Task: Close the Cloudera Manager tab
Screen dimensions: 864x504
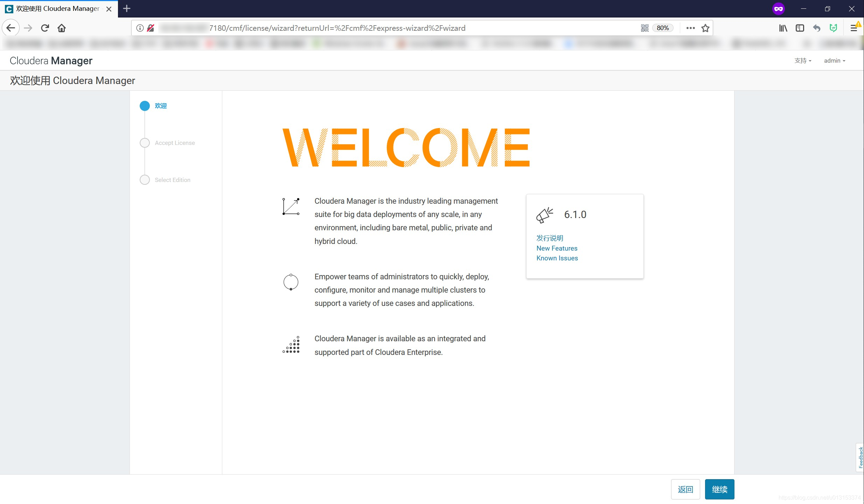Action: pyautogui.click(x=109, y=9)
